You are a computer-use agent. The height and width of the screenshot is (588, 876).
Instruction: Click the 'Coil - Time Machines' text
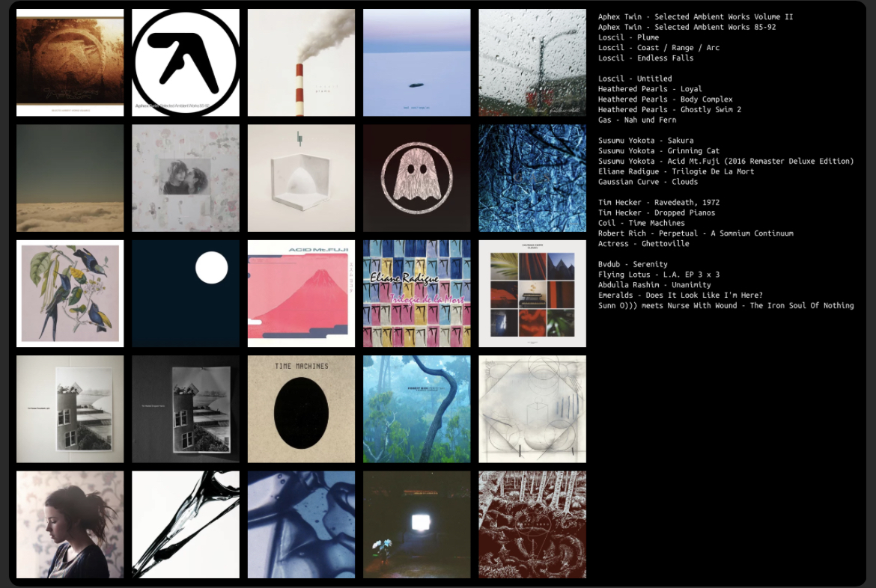(642, 224)
